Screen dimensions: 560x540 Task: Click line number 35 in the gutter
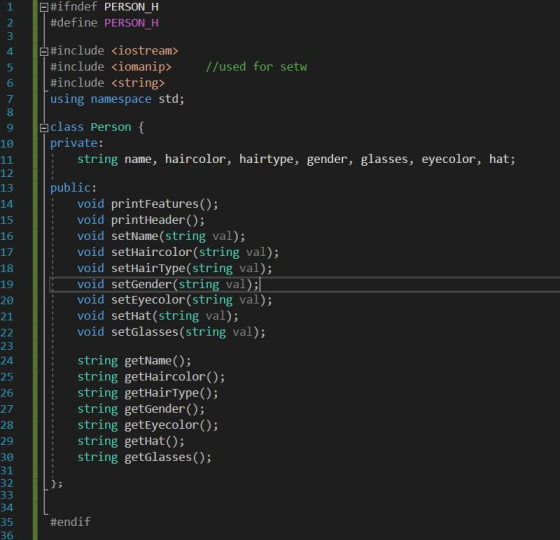(x=7, y=522)
